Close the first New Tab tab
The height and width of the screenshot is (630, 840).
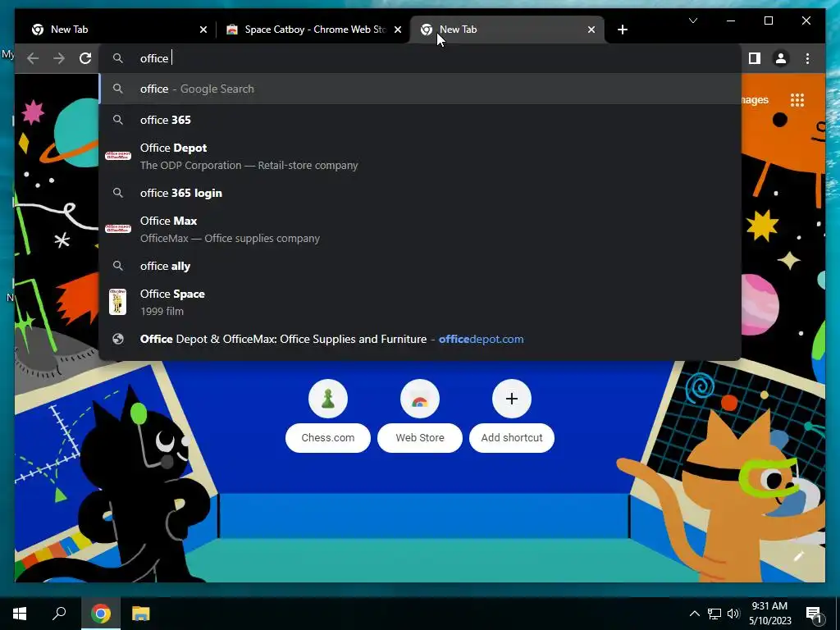(x=203, y=30)
